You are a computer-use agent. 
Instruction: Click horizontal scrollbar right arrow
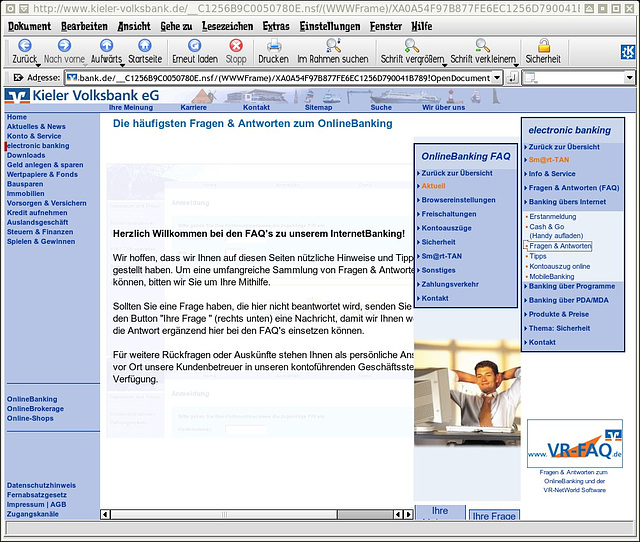tap(408, 514)
